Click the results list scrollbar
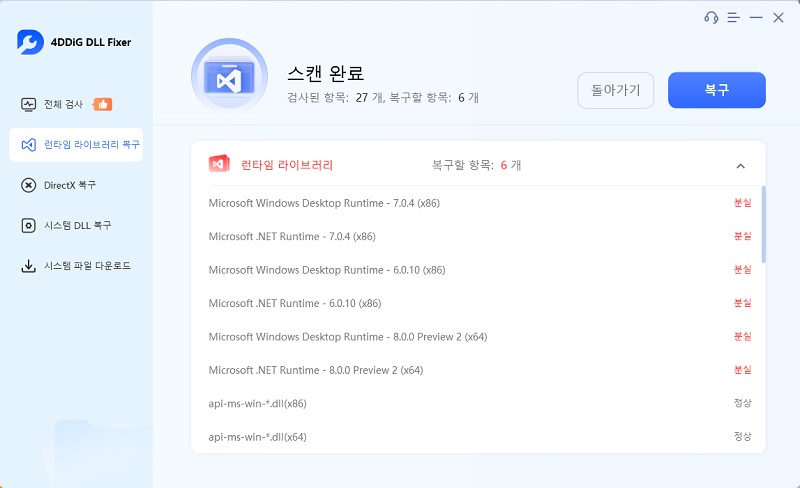 click(764, 225)
